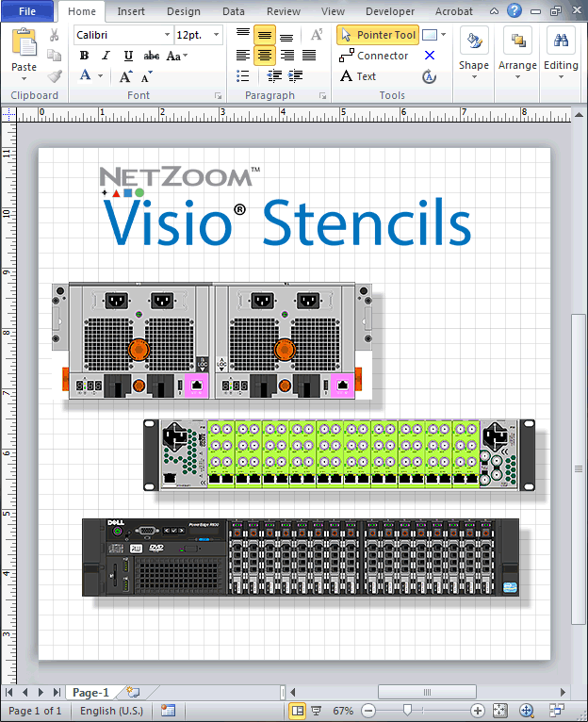The height and width of the screenshot is (722, 588).
Task: Click Page 1 of 1 status
Action: [x=35, y=711]
